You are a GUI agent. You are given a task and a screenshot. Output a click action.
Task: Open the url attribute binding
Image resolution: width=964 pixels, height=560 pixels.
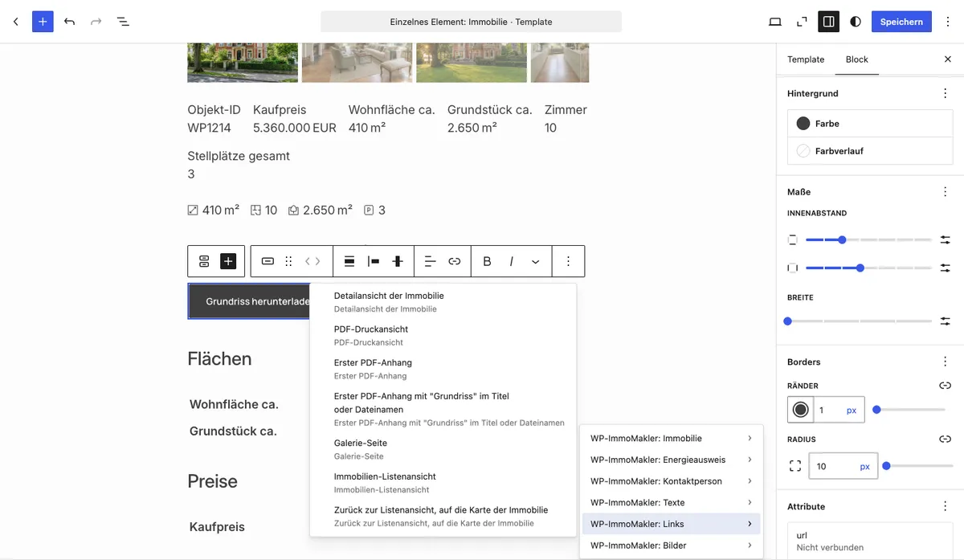870,541
